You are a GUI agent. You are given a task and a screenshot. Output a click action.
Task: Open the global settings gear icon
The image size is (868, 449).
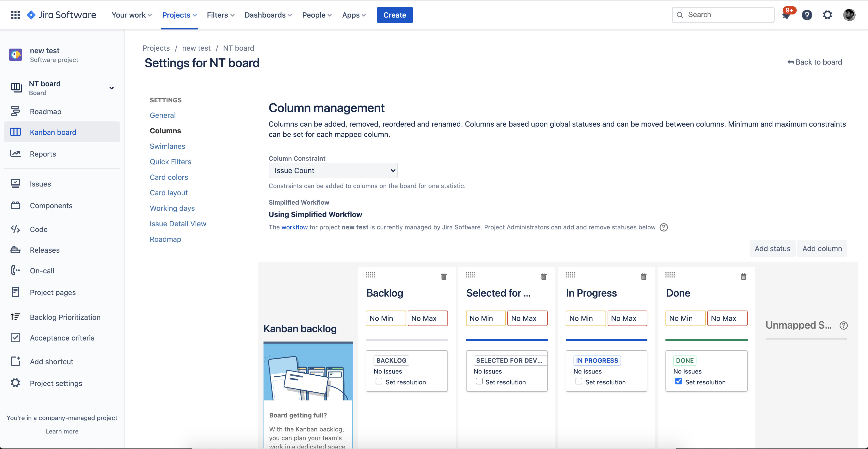827,15
